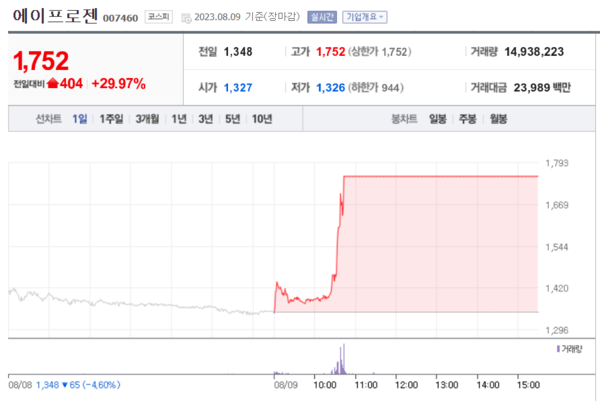The image size is (600, 401).
Task: Click the 1,420 y-axis label
Action: pyautogui.click(x=557, y=289)
